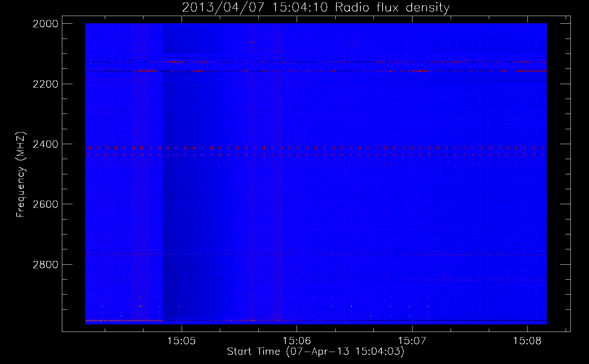Click the 2600 frequency tick label
This screenshot has height=364, width=589.
pyautogui.click(x=46, y=204)
